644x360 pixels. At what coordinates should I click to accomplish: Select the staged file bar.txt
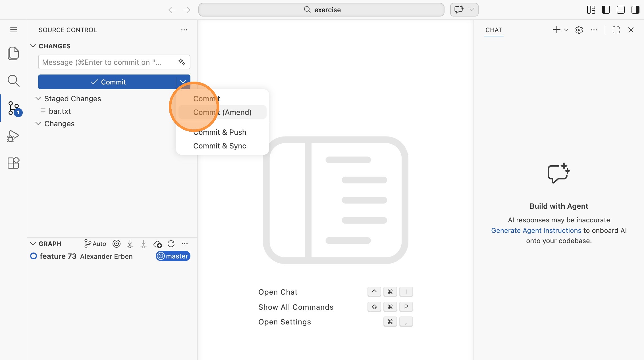click(60, 111)
